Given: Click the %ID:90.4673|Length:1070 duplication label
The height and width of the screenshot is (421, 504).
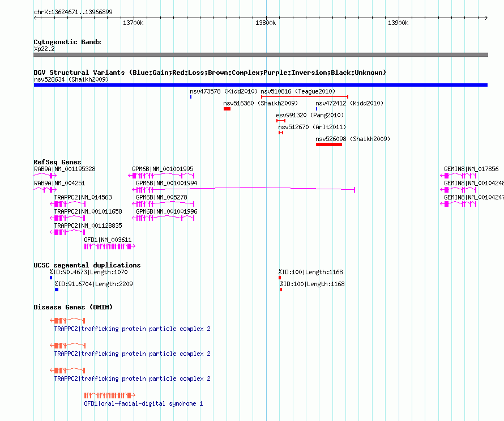Looking at the screenshot, I should [x=88, y=273].
